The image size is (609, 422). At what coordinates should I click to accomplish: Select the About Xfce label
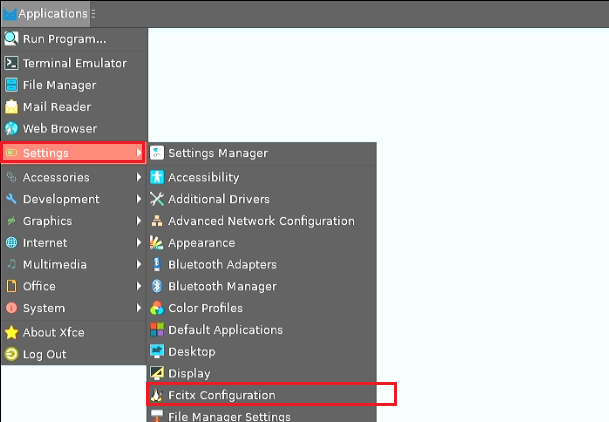pyautogui.click(x=54, y=332)
